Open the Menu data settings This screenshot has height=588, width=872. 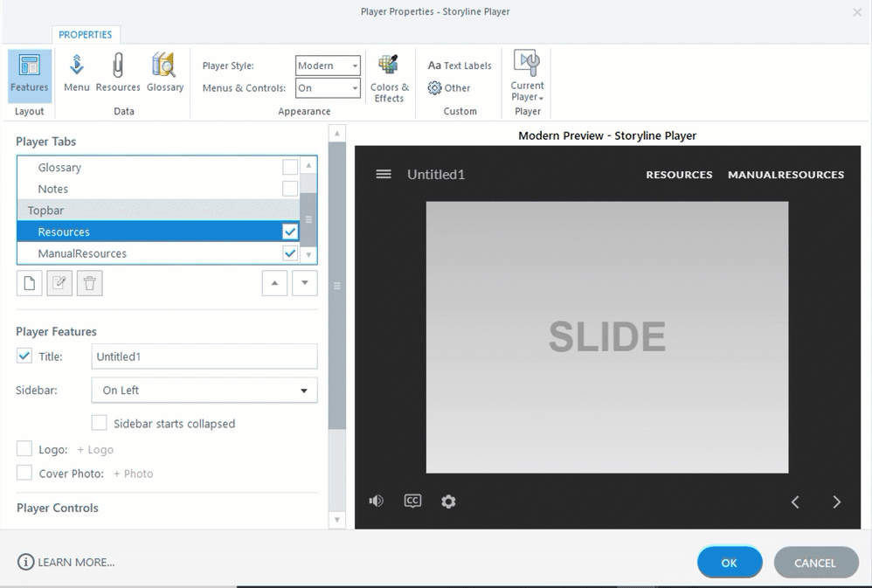click(77, 73)
